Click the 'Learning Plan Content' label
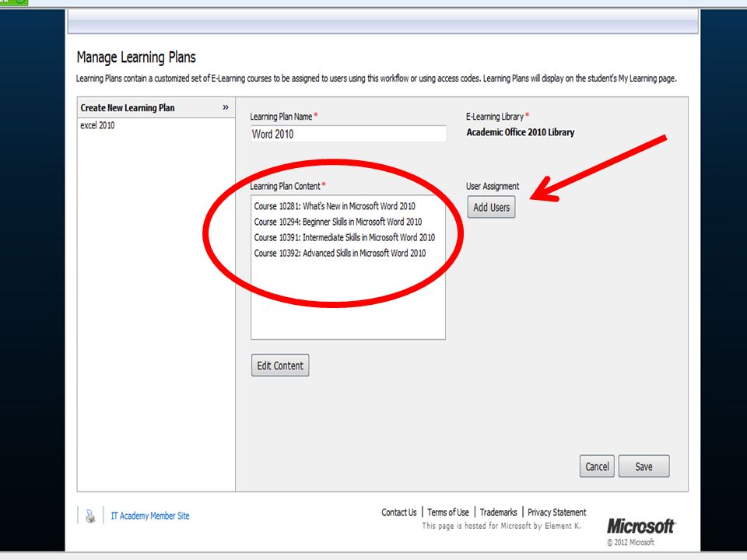747x560 pixels. pos(286,186)
